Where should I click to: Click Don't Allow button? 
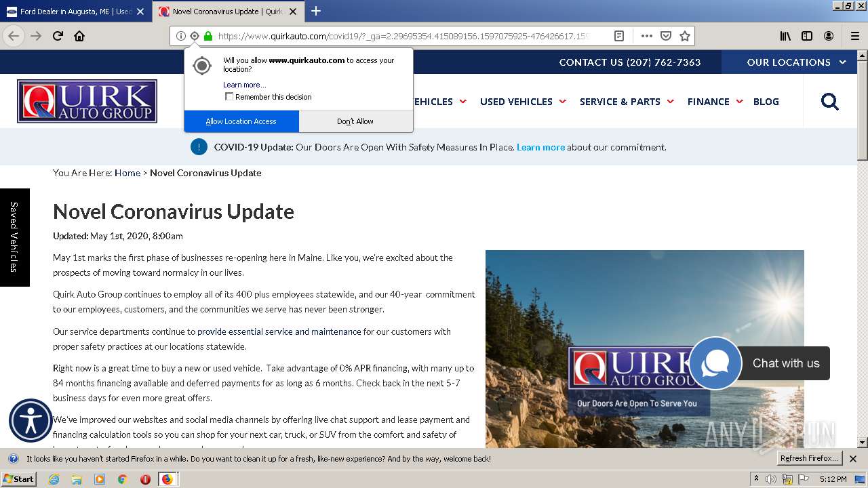pyautogui.click(x=355, y=121)
